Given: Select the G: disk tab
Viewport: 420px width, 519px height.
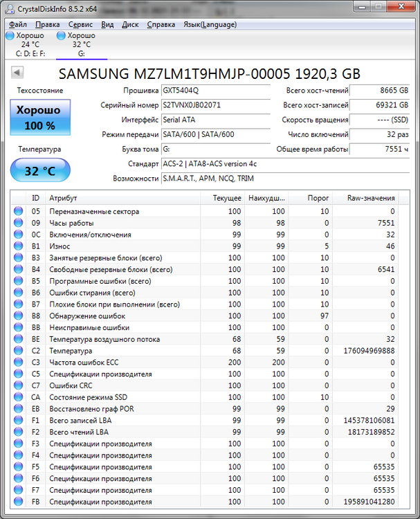Looking at the screenshot, I should click(x=82, y=44).
